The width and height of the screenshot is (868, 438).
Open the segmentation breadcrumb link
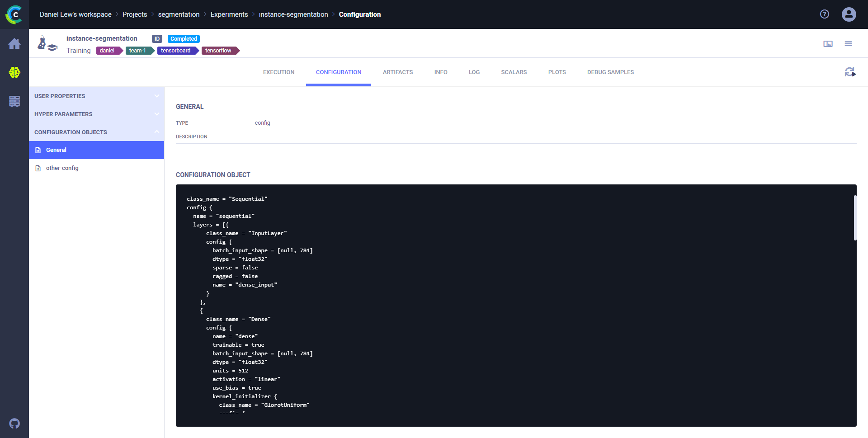pos(179,14)
